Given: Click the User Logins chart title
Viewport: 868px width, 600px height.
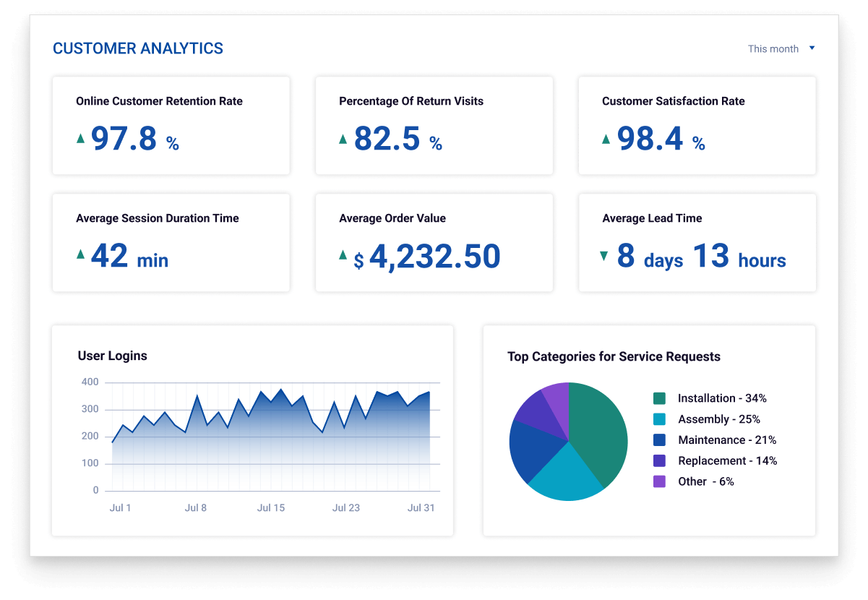Looking at the screenshot, I should click(x=112, y=356).
